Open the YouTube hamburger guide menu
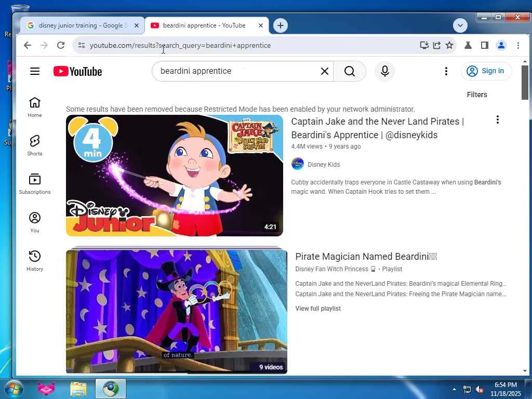 35,71
